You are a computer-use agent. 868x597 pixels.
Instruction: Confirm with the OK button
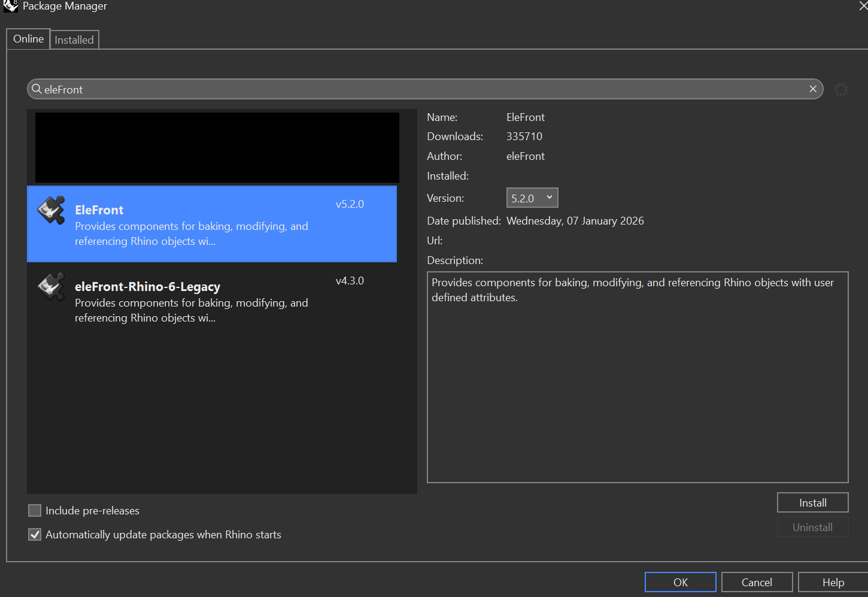[680, 581]
